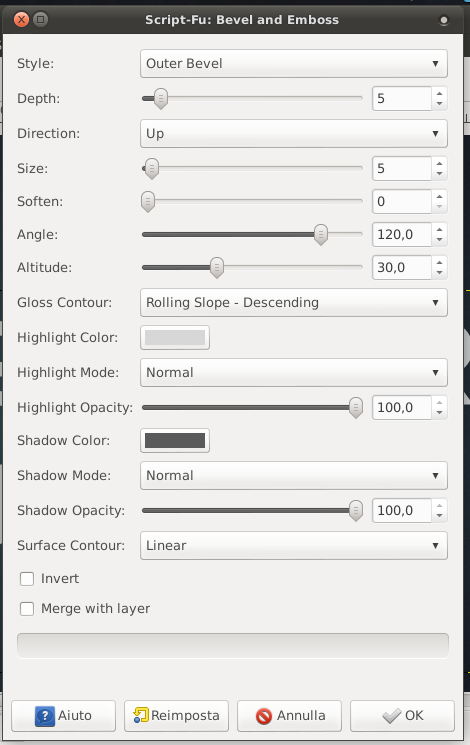Cancel the dialog with Annulla
This screenshot has height=745, width=470.
[x=289, y=716]
